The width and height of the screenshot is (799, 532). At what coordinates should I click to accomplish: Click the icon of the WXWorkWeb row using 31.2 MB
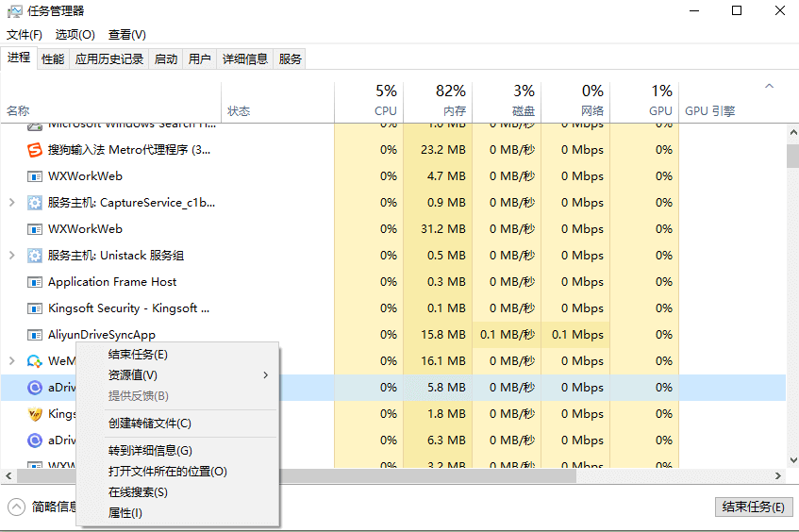pos(34,229)
